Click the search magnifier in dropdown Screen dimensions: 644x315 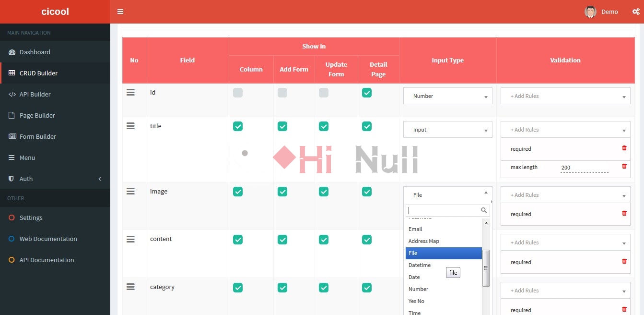(x=484, y=210)
